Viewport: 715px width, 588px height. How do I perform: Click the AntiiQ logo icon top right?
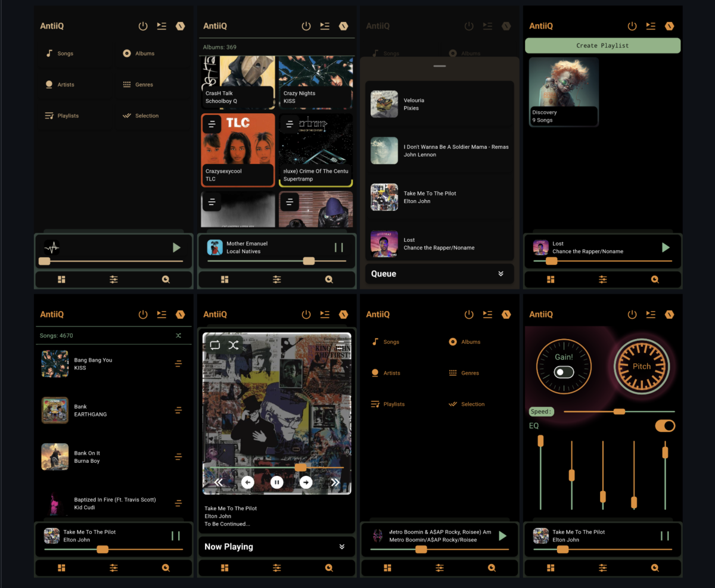(181, 26)
